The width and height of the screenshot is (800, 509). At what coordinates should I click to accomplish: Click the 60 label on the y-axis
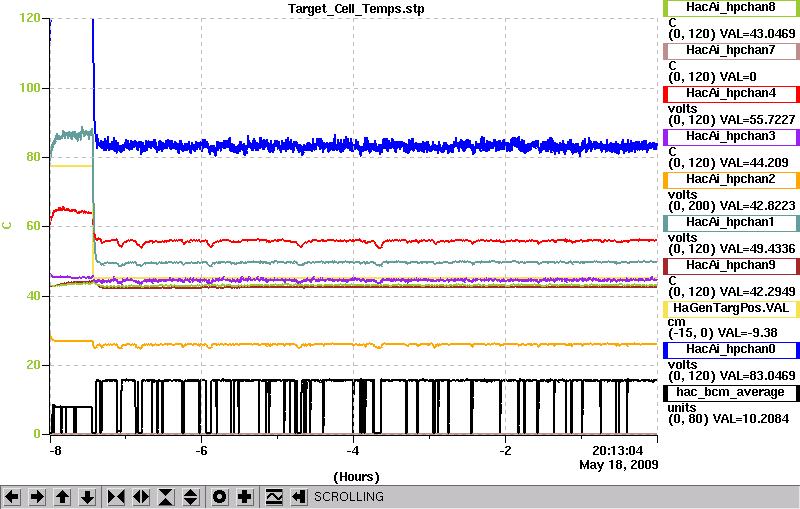[33, 226]
